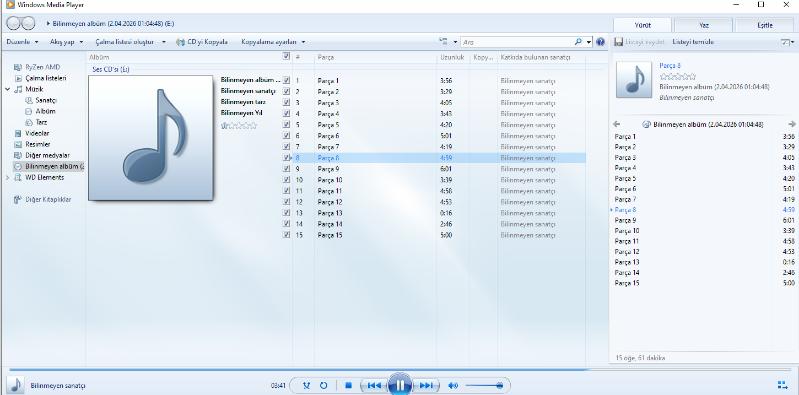Open Çalma listesi oluştur dropdown
The height and width of the screenshot is (395, 799).
[130, 42]
